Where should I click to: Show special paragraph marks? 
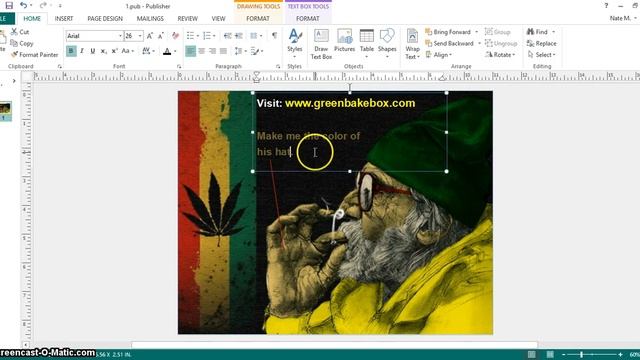coord(274,36)
